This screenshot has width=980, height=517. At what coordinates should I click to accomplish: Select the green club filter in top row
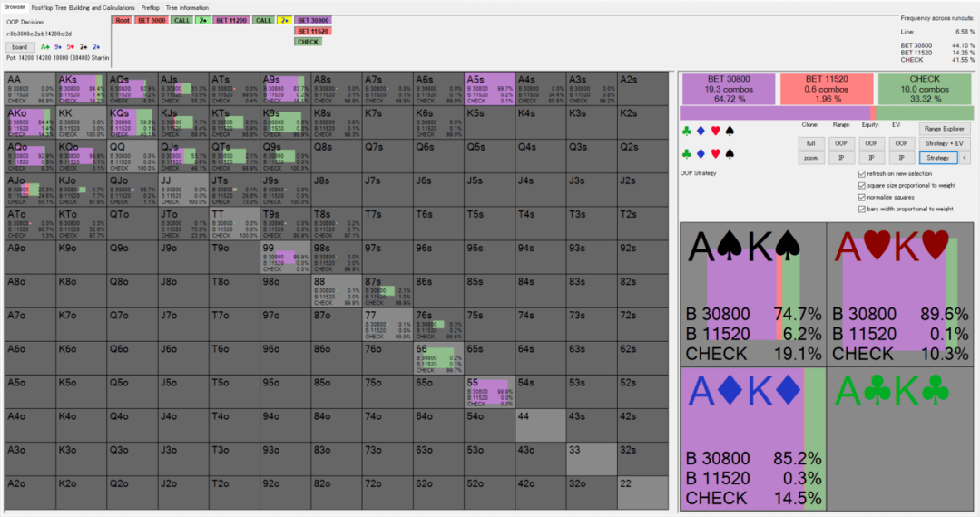pos(686,132)
